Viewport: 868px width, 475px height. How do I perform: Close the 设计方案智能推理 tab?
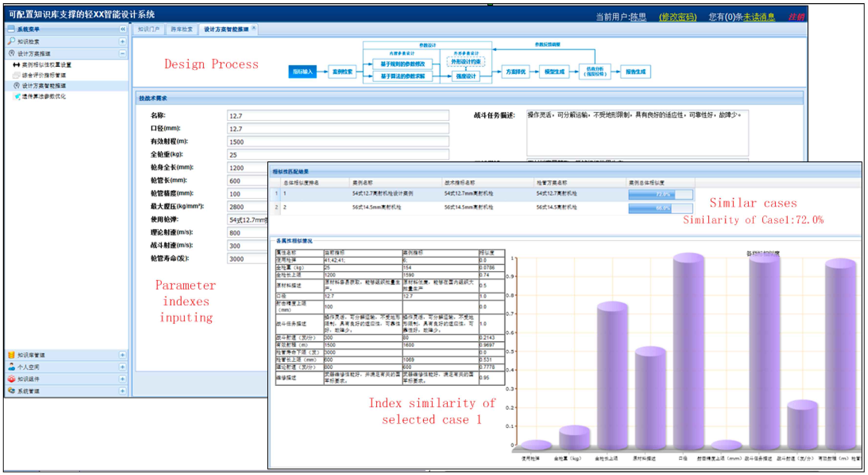(x=254, y=28)
